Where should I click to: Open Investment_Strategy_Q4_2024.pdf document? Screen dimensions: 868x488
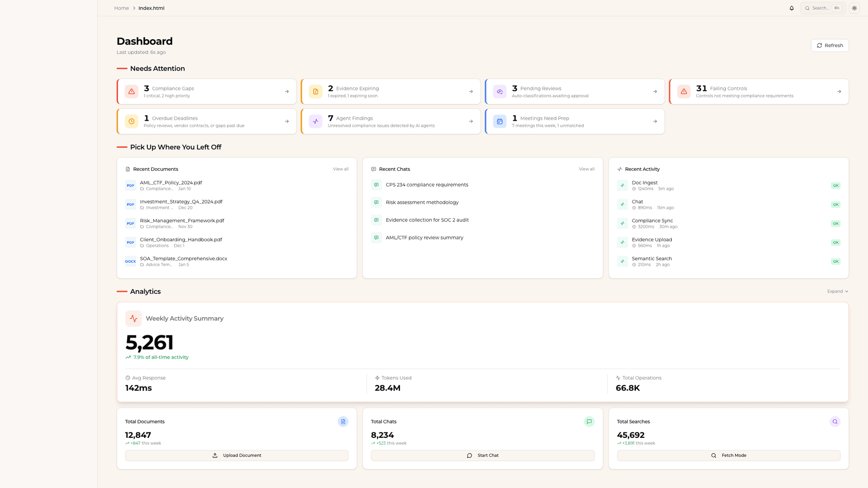(236, 204)
